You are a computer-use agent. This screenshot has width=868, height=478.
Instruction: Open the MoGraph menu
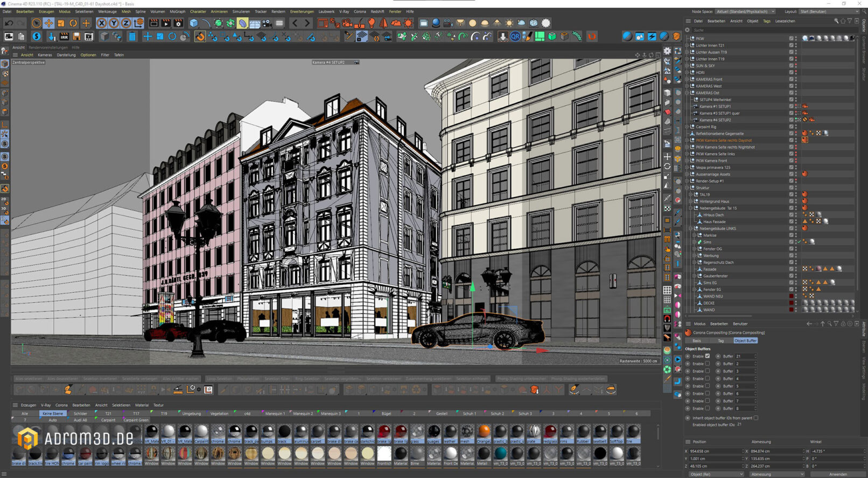pos(177,11)
